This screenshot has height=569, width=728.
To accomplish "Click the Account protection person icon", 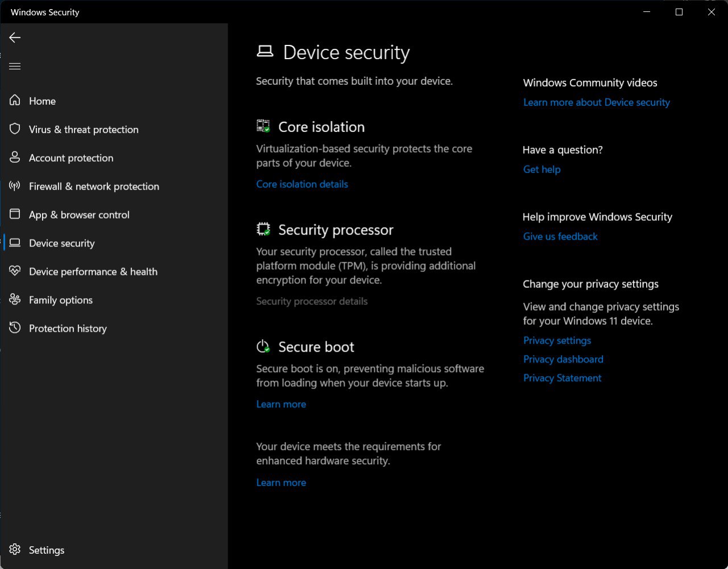I will click(x=15, y=158).
